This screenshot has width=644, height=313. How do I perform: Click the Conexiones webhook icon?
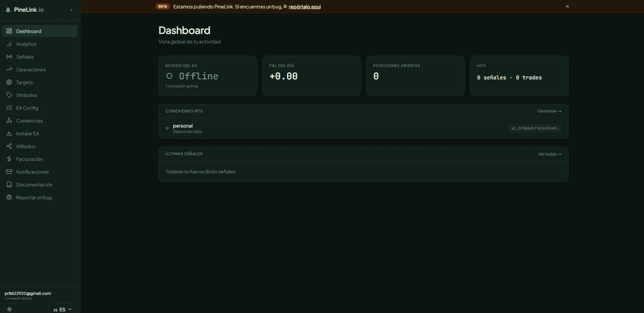[x=9, y=121]
